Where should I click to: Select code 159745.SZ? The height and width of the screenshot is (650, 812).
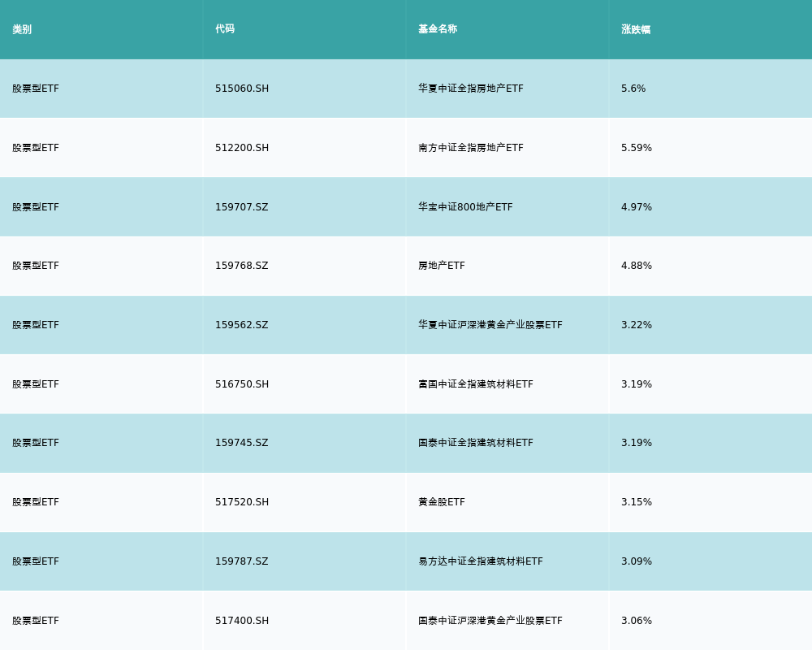click(x=242, y=443)
